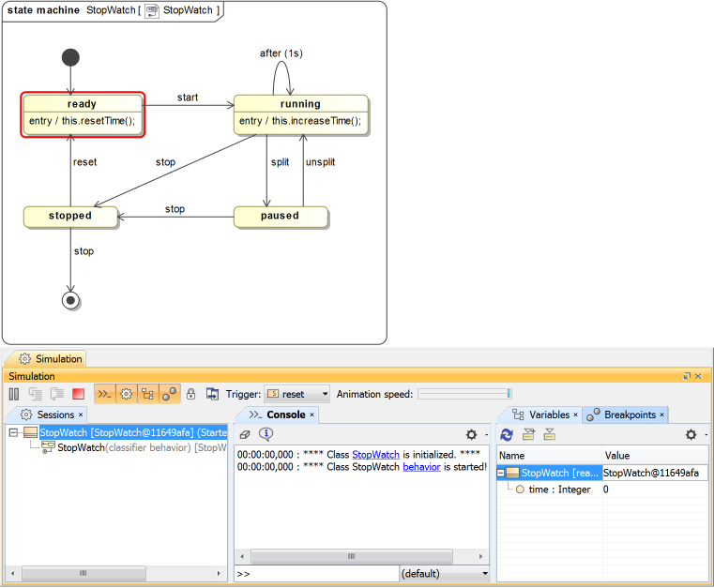Open the Console panel gear options

(x=472, y=435)
